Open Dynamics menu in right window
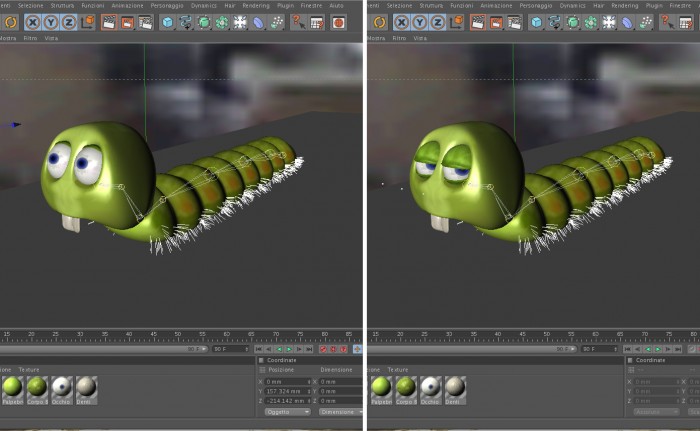The height and width of the screenshot is (431, 700). tap(572, 5)
